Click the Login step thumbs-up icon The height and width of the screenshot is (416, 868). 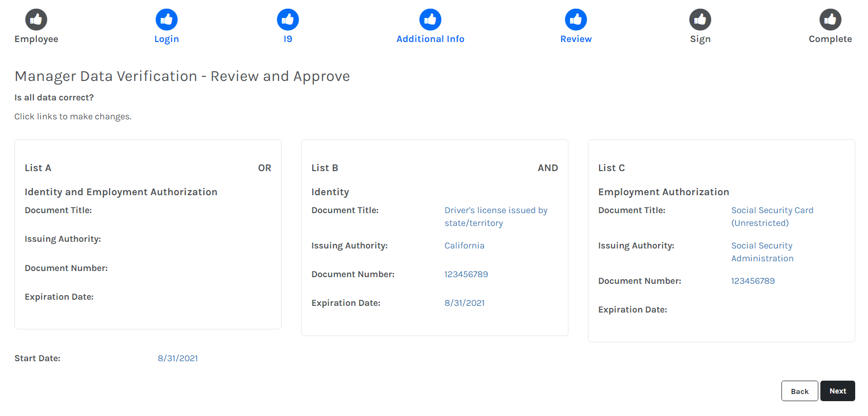pyautogui.click(x=166, y=19)
